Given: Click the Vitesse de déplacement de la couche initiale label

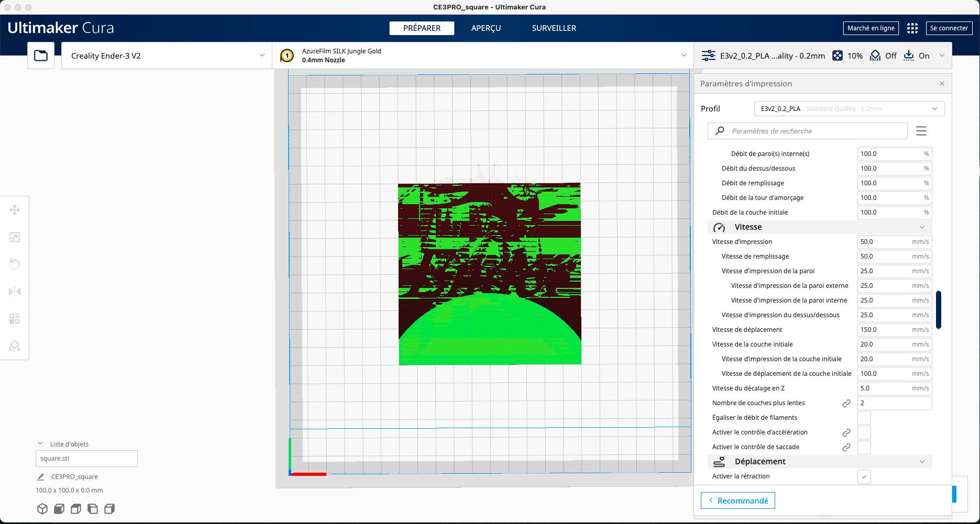Looking at the screenshot, I should pos(786,374).
